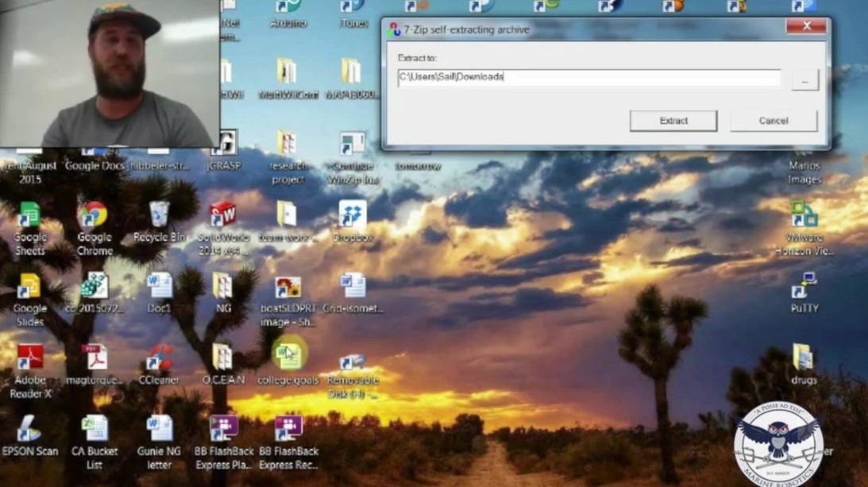Open the Recycle Bin icon
The width and height of the screenshot is (868, 487).
coord(159,216)
